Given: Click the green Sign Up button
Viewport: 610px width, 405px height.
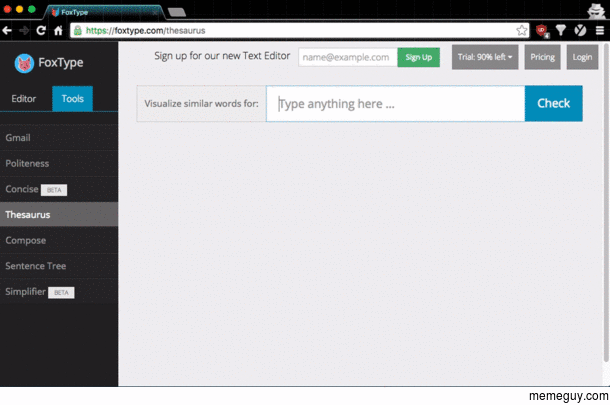Looking at the screenshot, I should (x=419, y=57).
